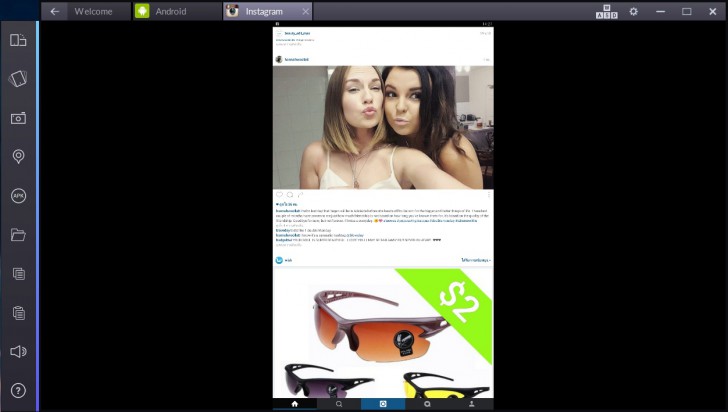The height and width of the screenshot is (412, 728).
Task: Tap the wish advertiser profile avatar
Action: pyautogui.click(x=279, y=260)
